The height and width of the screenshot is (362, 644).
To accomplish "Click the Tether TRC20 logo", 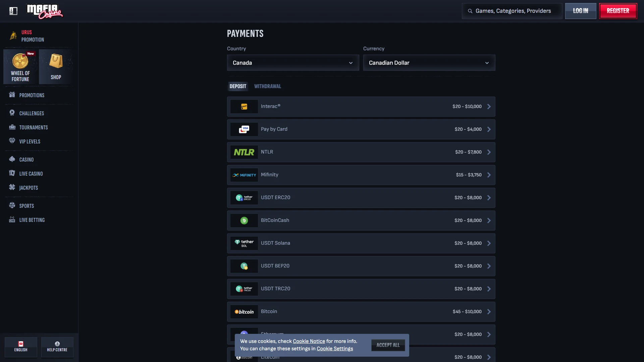I will click(244, 289).
